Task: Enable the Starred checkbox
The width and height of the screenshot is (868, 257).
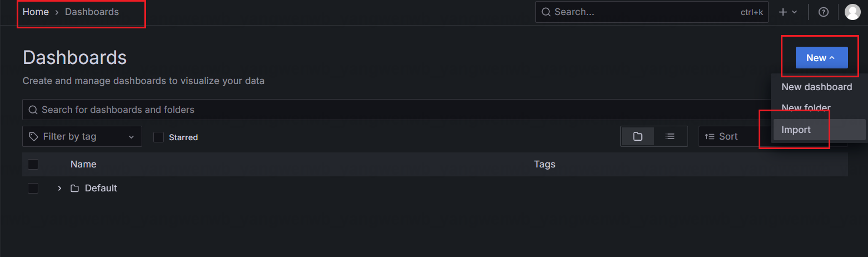Action: (158, 137)
